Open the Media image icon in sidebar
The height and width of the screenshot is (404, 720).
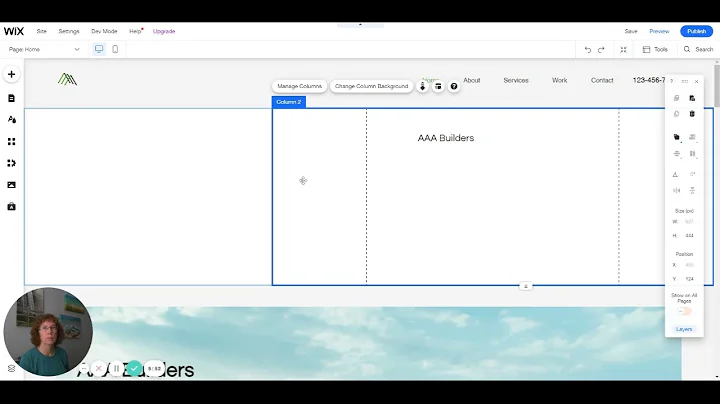pos(11,185)
